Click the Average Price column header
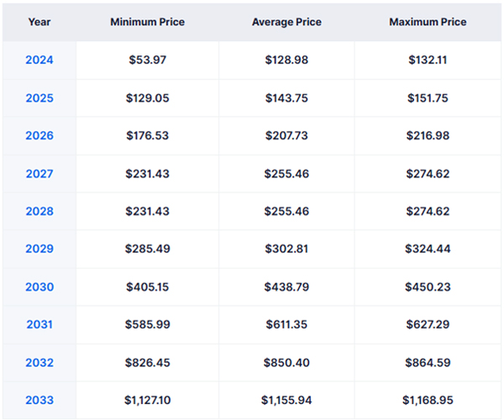The width and height of the screenshot is (504, 420). pyautogui.click(x=286, y=22)
